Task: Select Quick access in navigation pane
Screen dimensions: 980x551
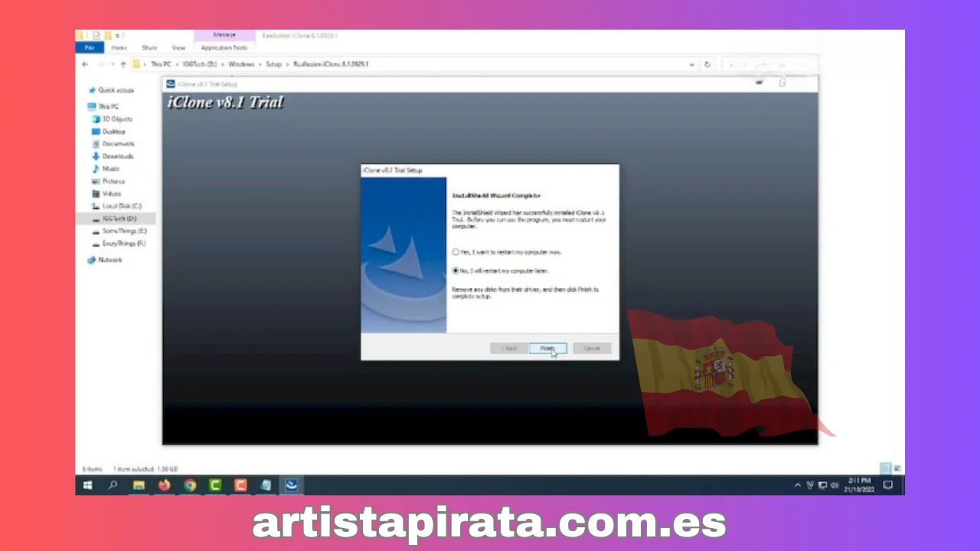Action: coord(111,90)
